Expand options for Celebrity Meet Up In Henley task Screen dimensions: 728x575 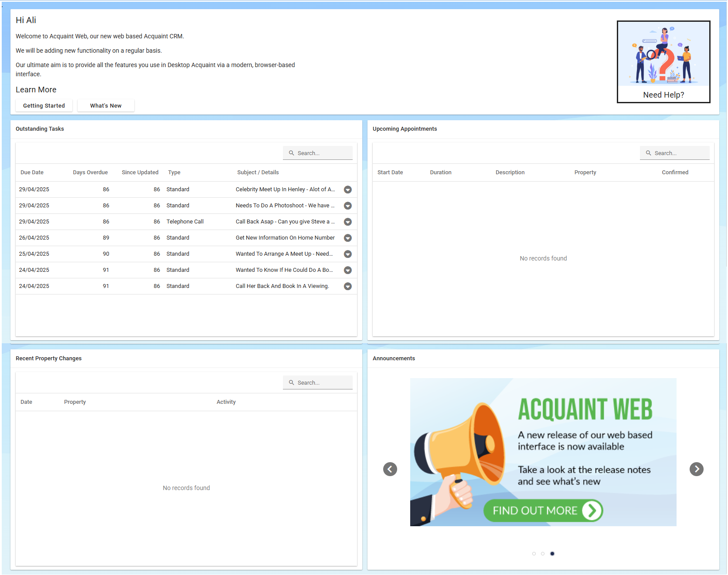point(348,189)
